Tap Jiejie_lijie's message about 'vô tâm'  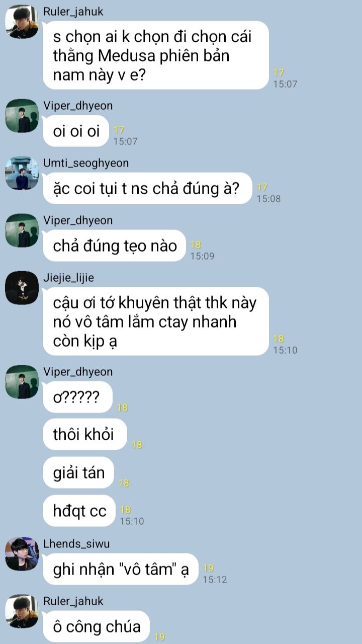tap(156, 321)
